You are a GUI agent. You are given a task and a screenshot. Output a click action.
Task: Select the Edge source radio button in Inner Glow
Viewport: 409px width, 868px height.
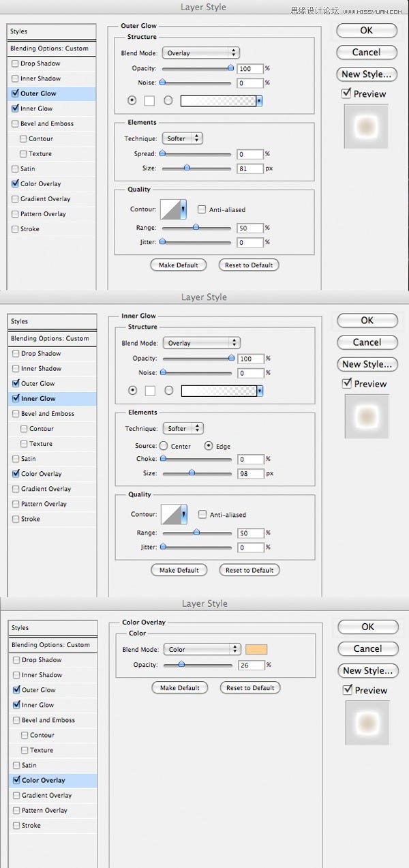(x=209, y=446)
